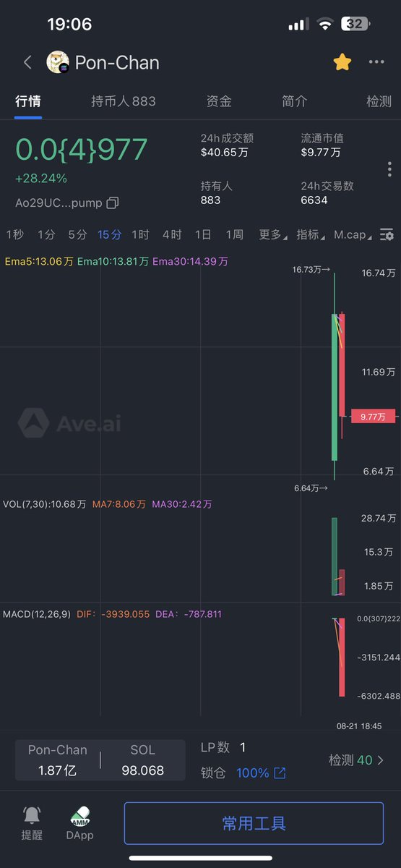The image size is (401, 868).
Task: Select the 5分 timeframe
Action: [77, 235]
